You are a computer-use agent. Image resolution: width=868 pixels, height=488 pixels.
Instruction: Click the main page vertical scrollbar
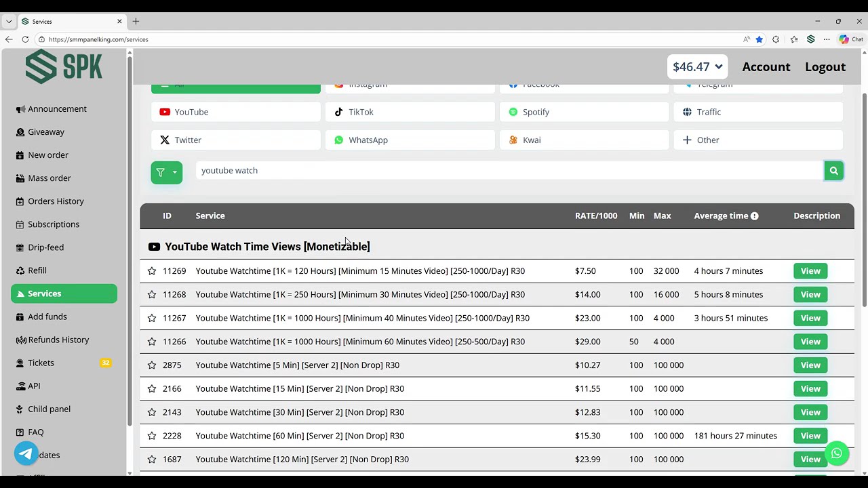(864, 200)
